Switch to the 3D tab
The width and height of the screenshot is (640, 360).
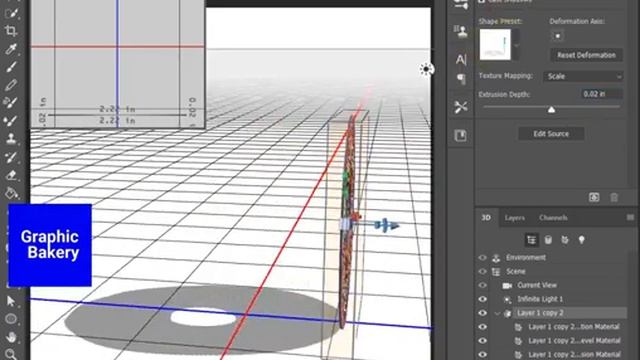coord(486,218)
